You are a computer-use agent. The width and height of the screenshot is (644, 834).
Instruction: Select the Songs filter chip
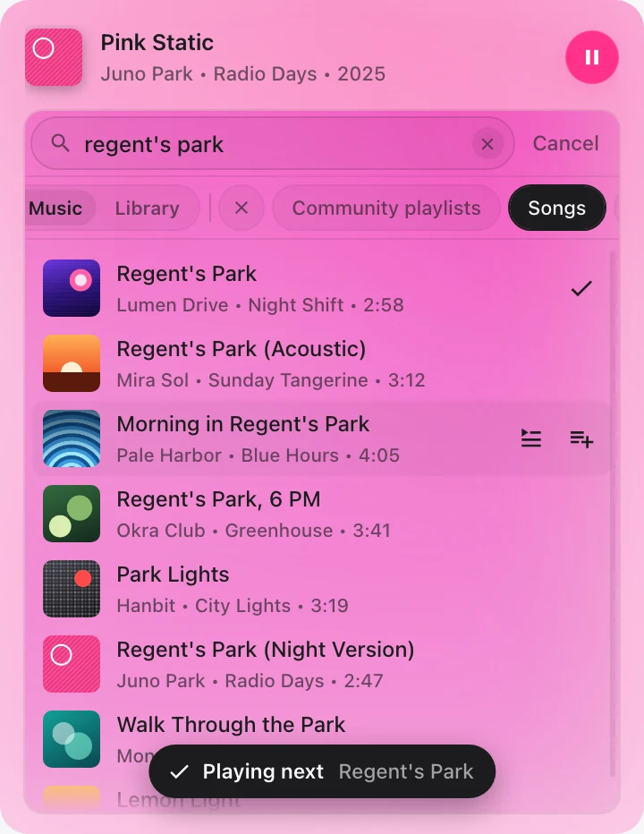click(x=556, y=208)
